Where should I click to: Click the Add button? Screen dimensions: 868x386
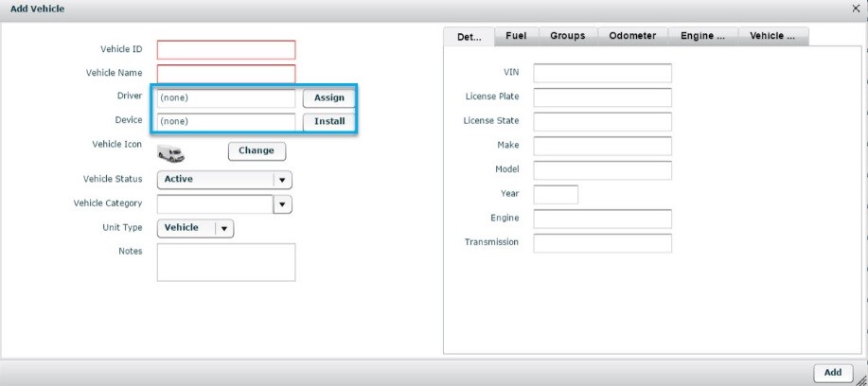point(833,373)
